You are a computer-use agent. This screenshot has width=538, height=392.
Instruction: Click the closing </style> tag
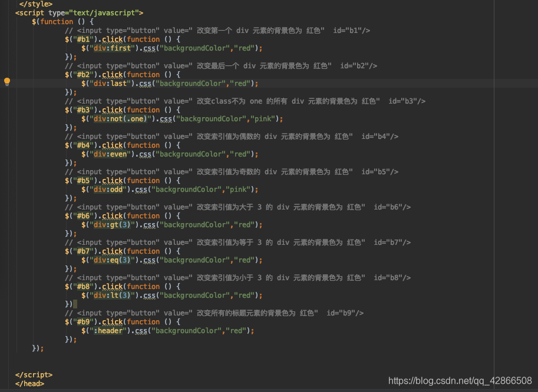coord(36,4)
